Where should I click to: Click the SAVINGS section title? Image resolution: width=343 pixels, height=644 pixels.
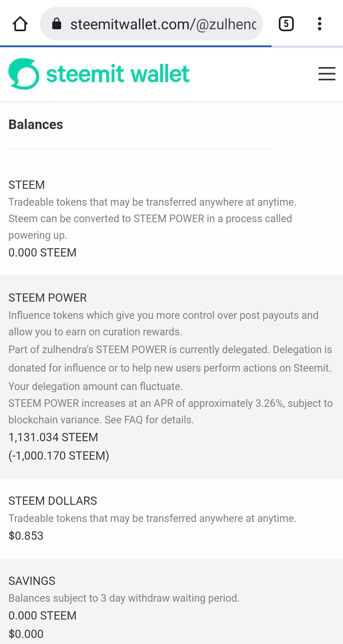(x=32, y=581)
